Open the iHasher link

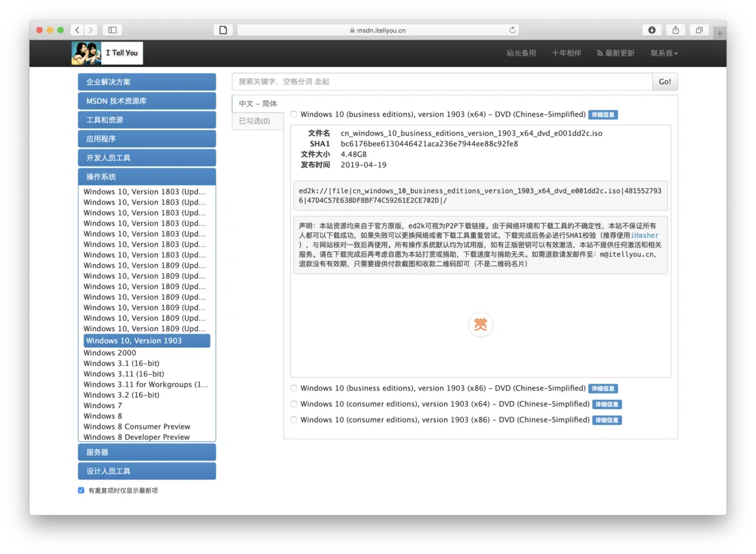pyautogui.click(x=644, y=235)
